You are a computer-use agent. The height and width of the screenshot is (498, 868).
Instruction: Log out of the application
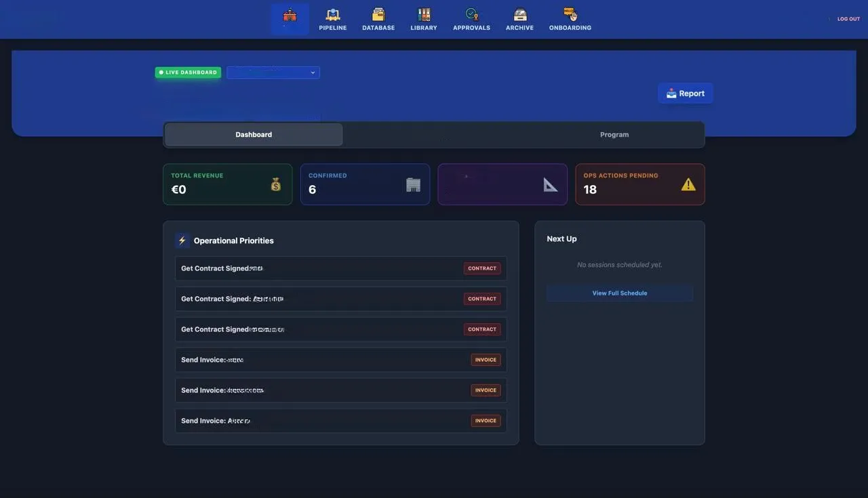848,19
